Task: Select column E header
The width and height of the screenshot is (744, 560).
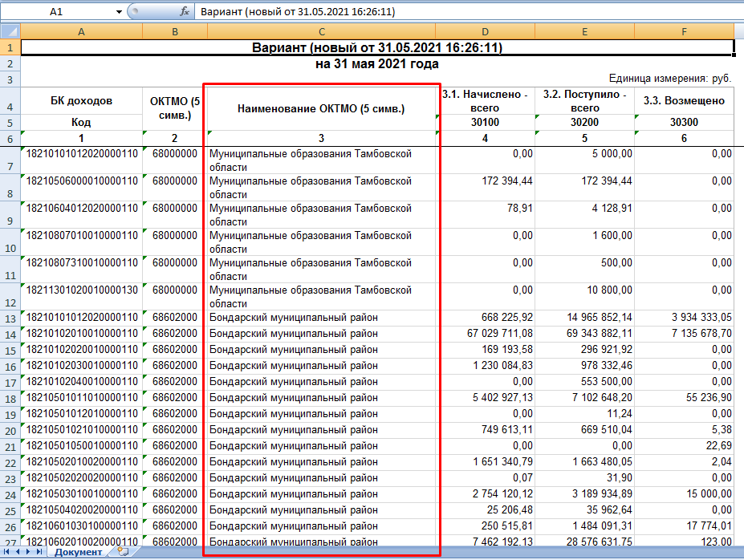Action: [x=584, y=32]
